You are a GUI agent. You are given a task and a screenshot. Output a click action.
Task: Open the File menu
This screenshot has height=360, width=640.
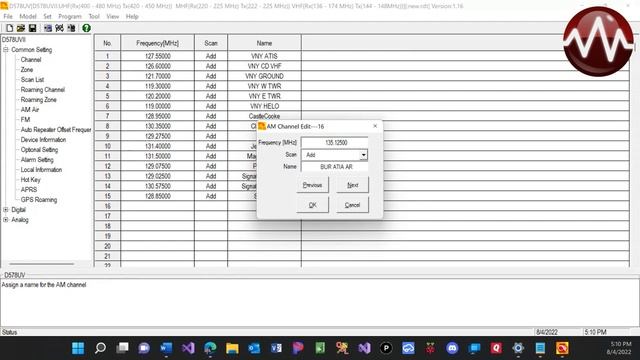[x=8, y=16]
